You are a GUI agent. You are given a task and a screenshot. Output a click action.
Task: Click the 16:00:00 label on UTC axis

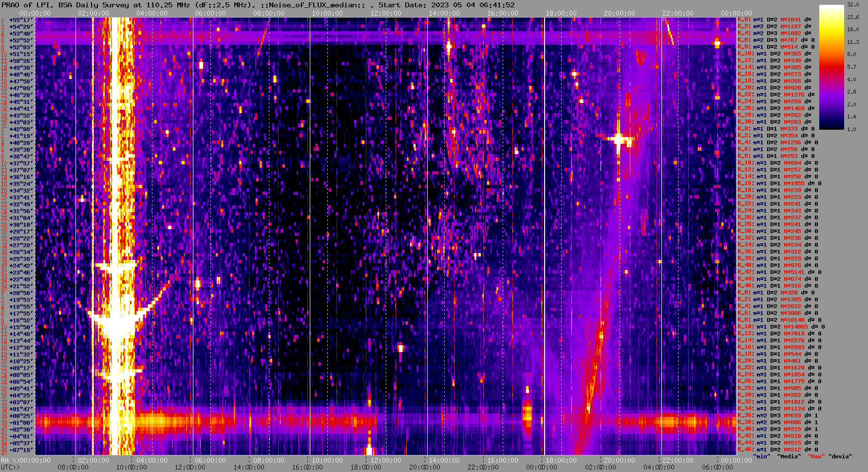[x=307, y=467]
